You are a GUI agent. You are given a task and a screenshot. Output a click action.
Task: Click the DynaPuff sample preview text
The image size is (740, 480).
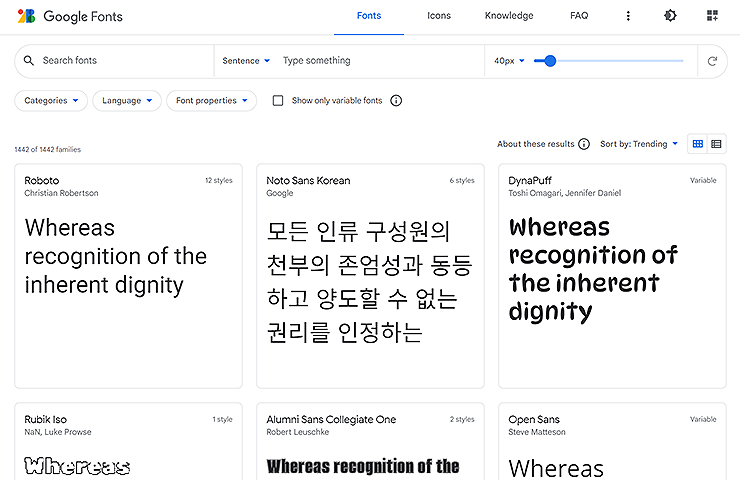(x=593, y=269)
